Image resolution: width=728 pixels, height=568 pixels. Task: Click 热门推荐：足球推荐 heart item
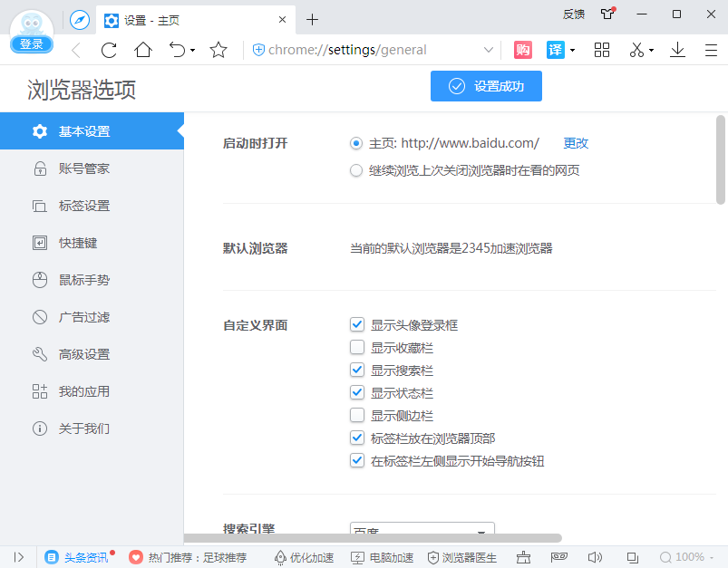pos(188,557)
